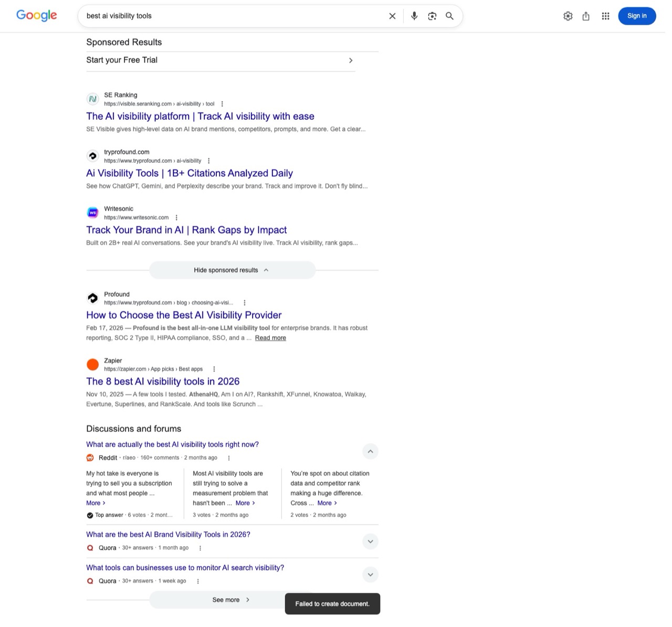
Task: Start voice search with the microphone icon
Action: [x=414, y=16]
